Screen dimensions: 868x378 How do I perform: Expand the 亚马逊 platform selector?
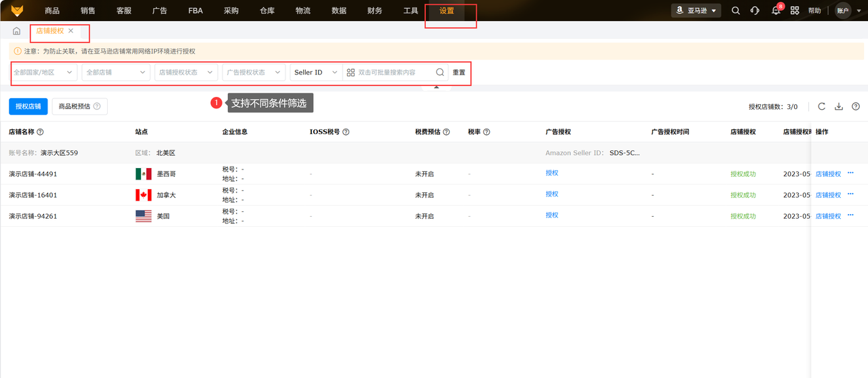[x=696, y=11]
